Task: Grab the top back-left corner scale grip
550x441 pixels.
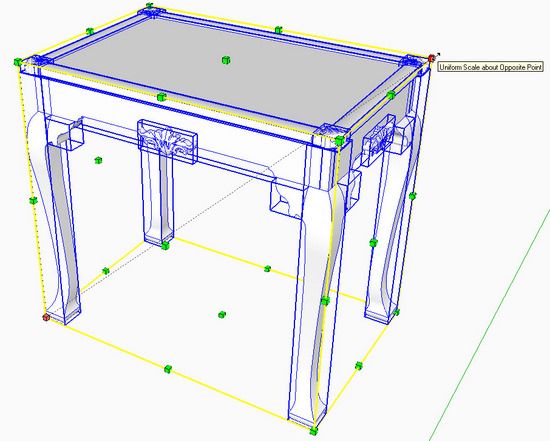Action: [150, 5]
